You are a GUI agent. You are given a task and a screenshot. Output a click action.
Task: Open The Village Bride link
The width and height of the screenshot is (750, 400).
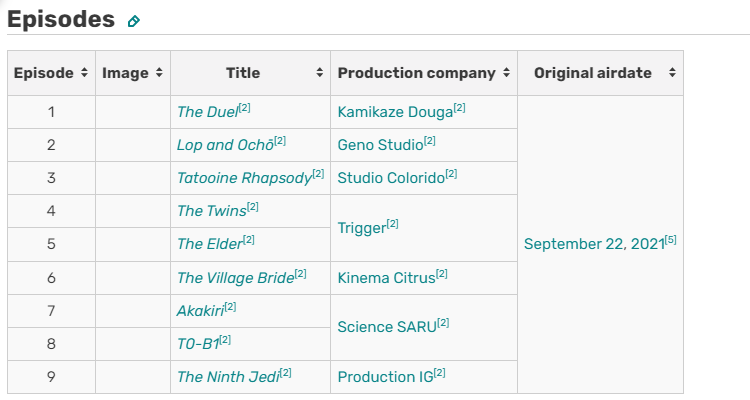pyautogui.click(x=236, y=278)
